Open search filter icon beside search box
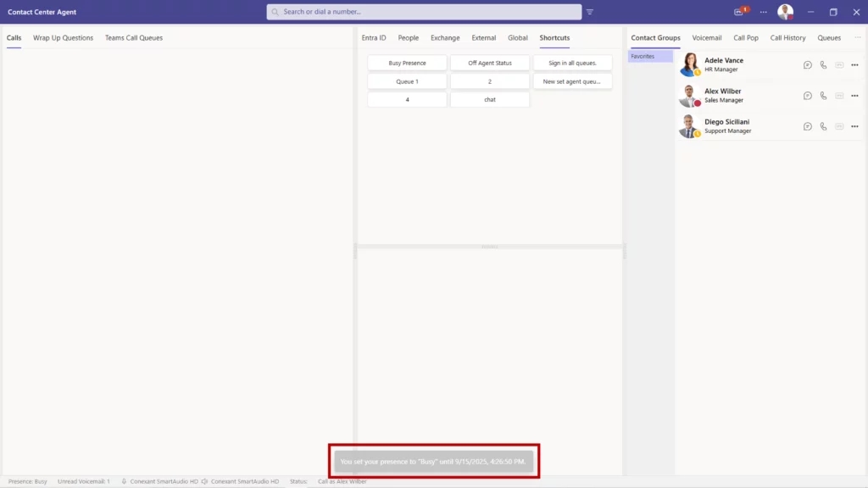 pyautogui.click(x=590, y=12)
